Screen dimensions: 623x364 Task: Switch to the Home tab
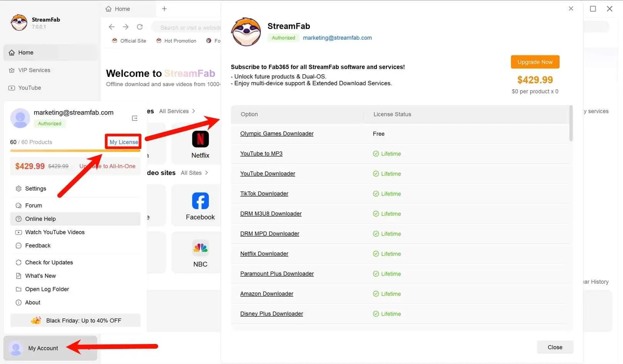coord(122,9)
